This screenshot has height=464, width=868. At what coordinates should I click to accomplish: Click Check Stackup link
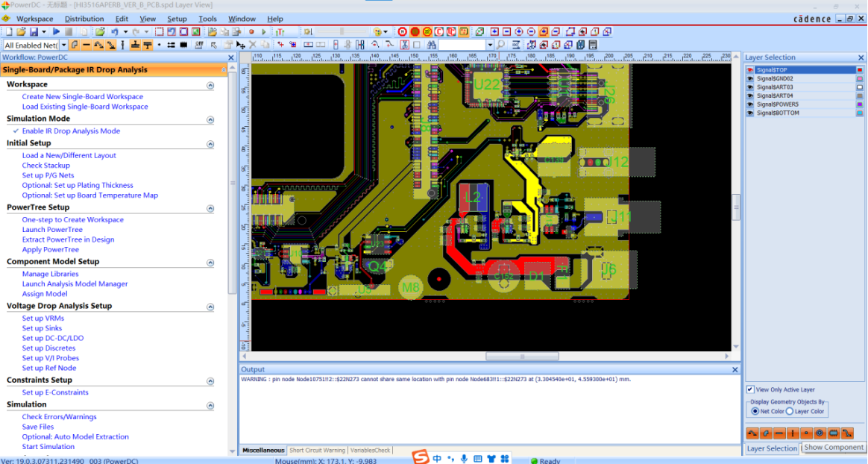coord(46,165)
